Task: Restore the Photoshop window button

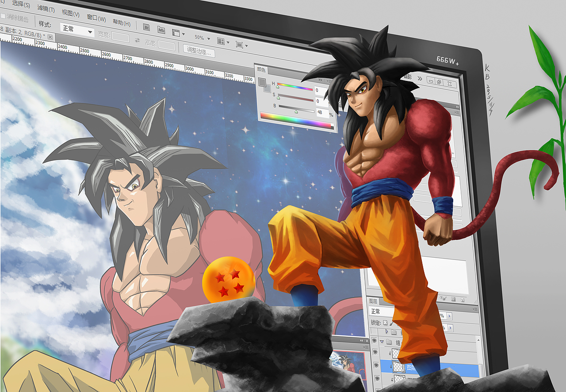Action: point(439,82)
